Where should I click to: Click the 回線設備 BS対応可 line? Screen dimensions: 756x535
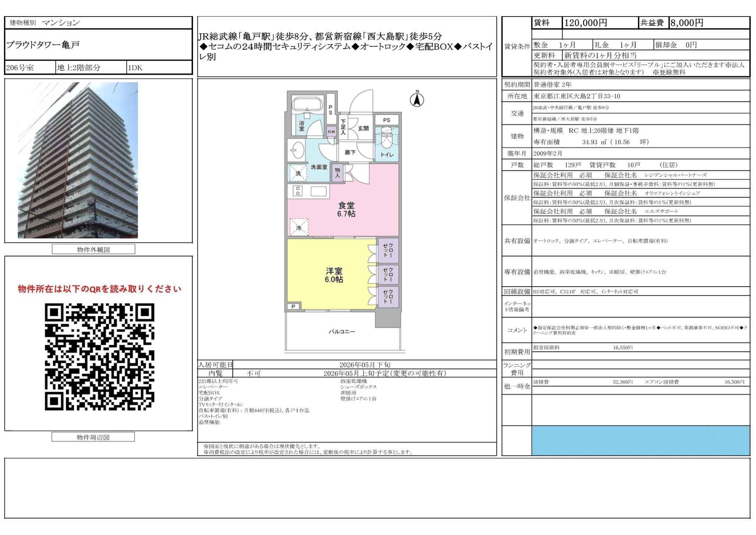pyautogui.click(x=586, y=292)
